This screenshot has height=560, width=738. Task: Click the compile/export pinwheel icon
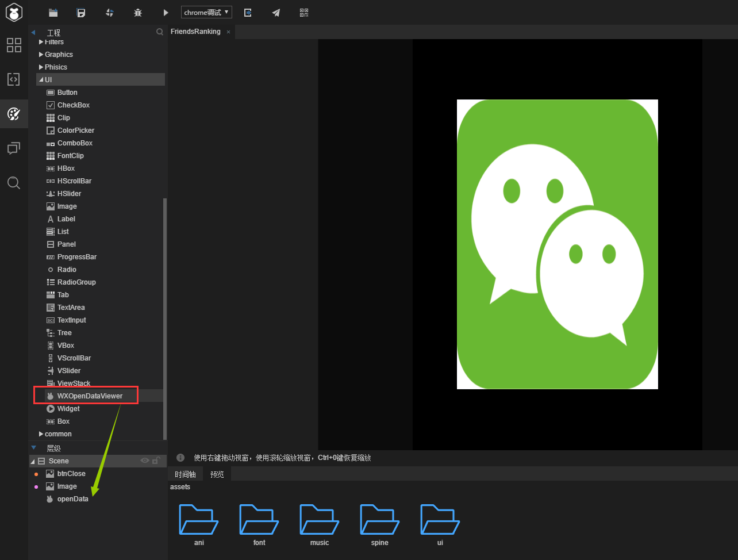[109, 12]
